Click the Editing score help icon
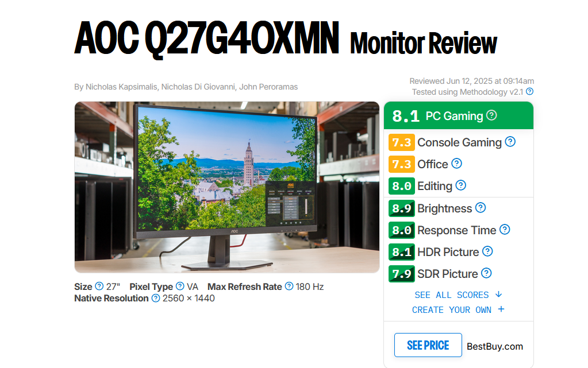Image resolution: width=588 pixels, height=368 pixels. [x=460, y=185]
